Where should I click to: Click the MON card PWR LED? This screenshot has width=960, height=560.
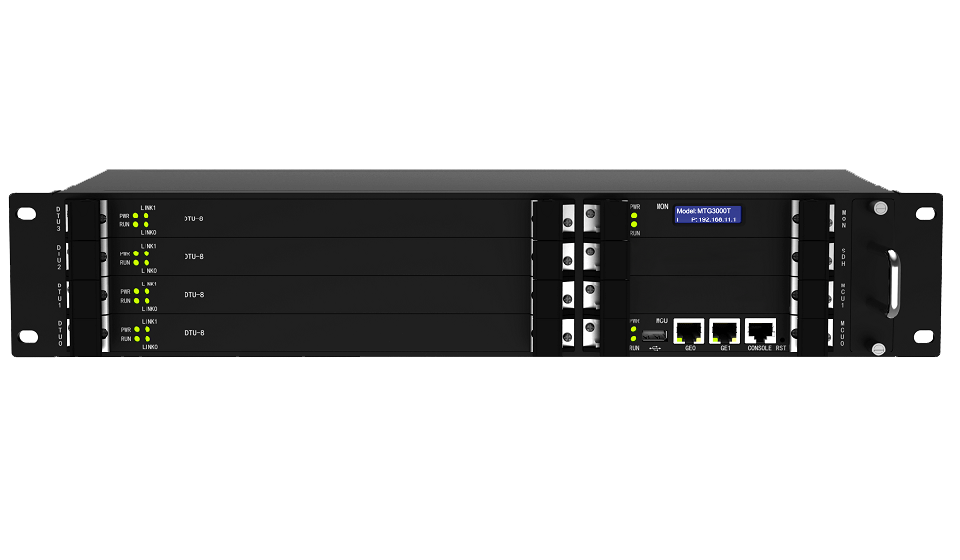point(634,215)
